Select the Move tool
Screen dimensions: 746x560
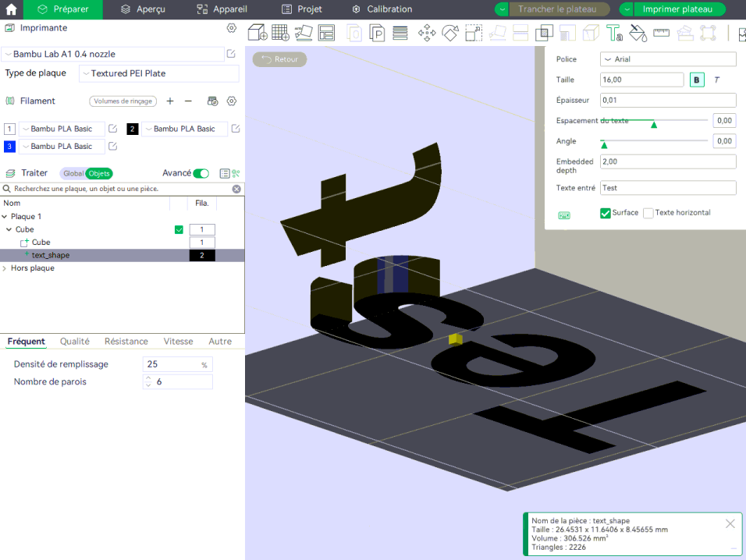(427, 33)
